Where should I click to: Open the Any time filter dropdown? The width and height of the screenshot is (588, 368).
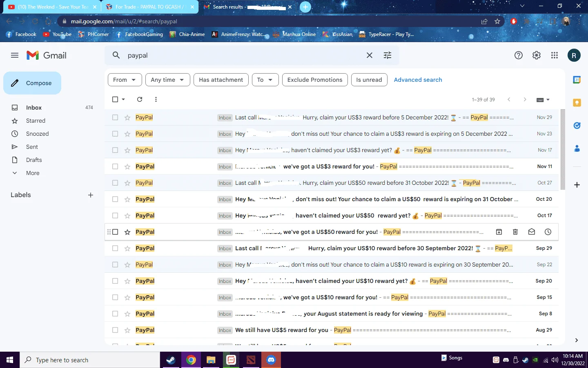(168, 80)
